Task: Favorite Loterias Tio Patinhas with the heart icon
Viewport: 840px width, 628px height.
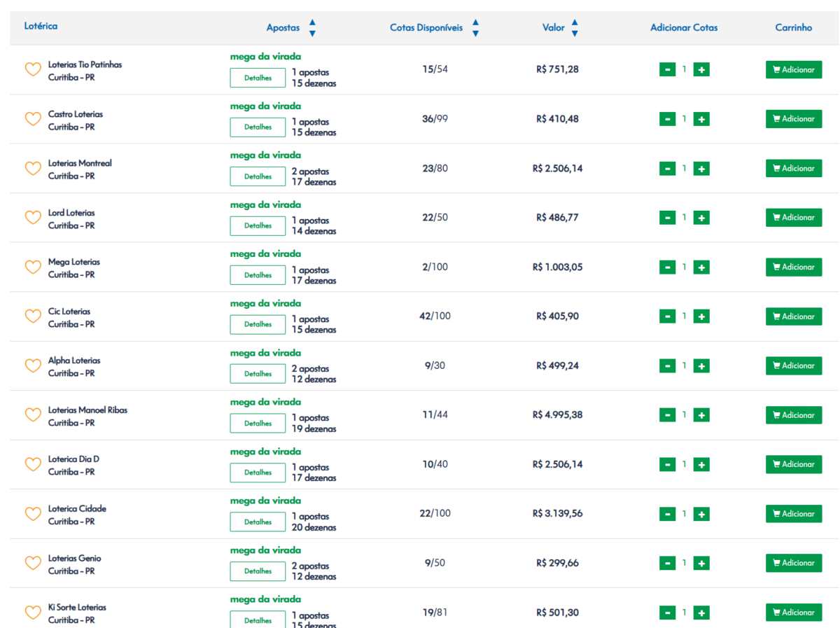Action: coord(33,70)
